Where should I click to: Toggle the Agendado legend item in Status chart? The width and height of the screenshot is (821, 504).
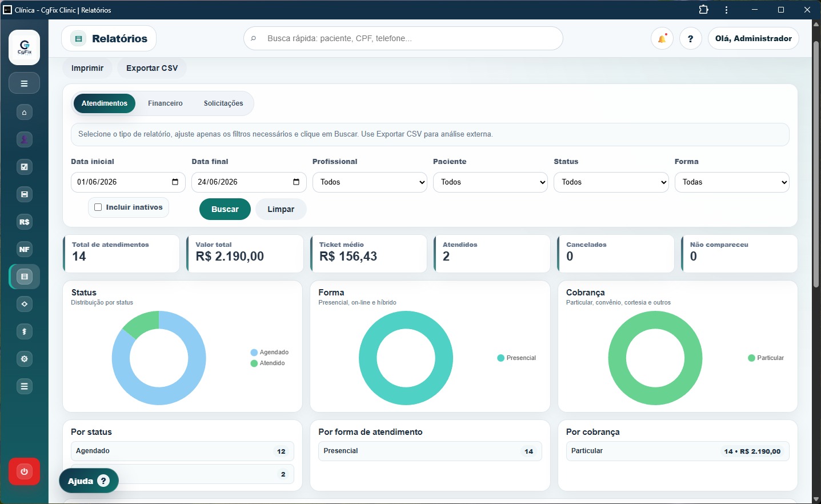tap(270, 353)
